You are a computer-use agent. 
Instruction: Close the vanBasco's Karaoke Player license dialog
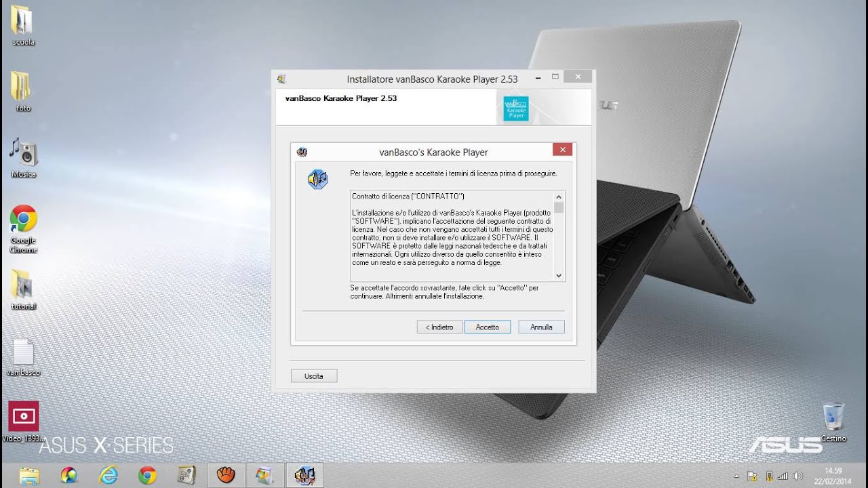pyautogui.click(x=562, y=150)
